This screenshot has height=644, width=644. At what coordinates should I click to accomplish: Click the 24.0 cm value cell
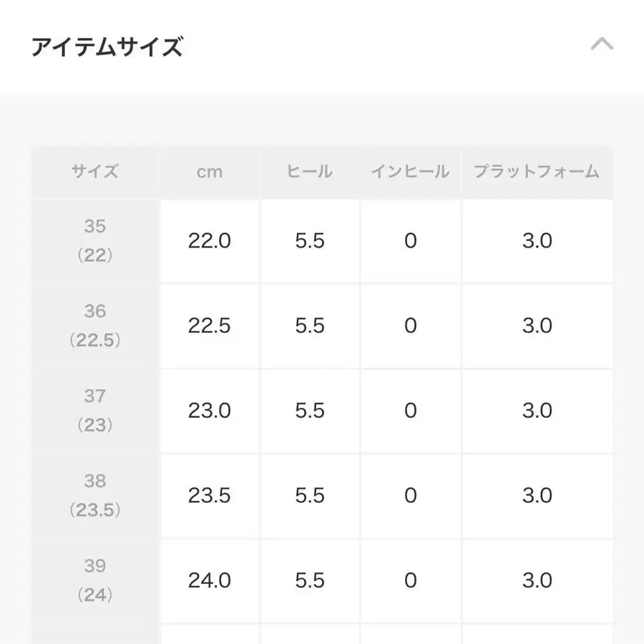click(208, 579)
